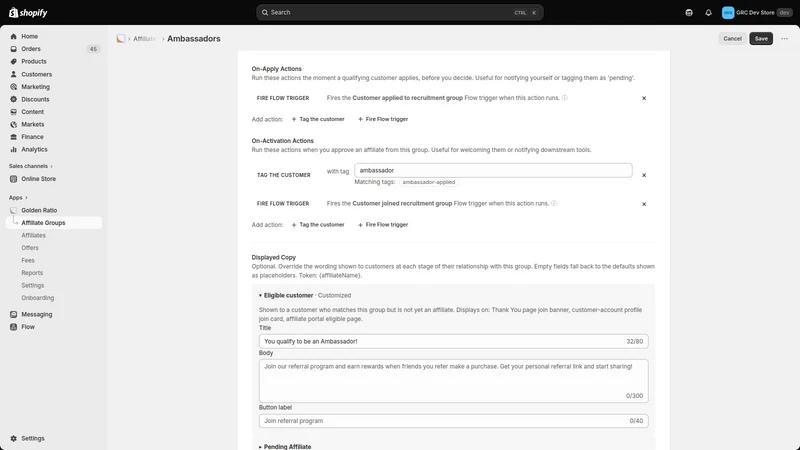800x450 pixels.
Task: Go to Home in sidebar
Action: click(30, 36)
